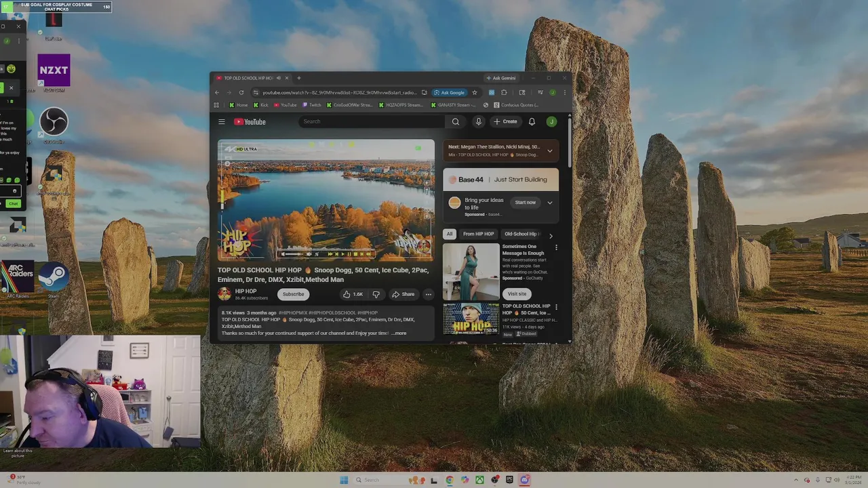Show hidden system tray icons

click(x=797, y=480)
